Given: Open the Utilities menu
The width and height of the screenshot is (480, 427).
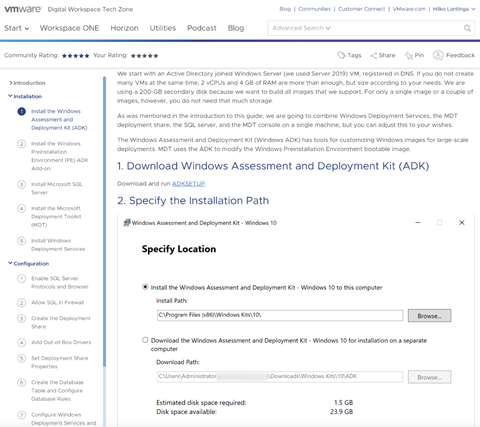Looking at the screenshot, I should pyautogui.click(x=163, y=28).
